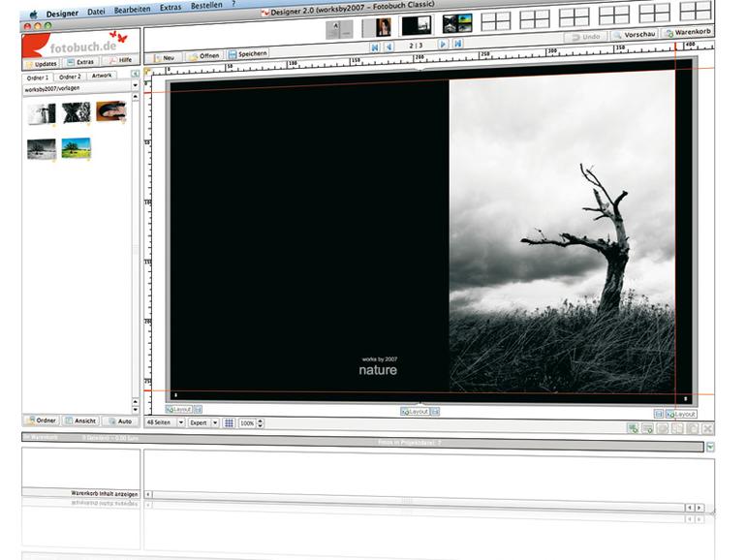Jump to last page arrow

click(457, 44)
